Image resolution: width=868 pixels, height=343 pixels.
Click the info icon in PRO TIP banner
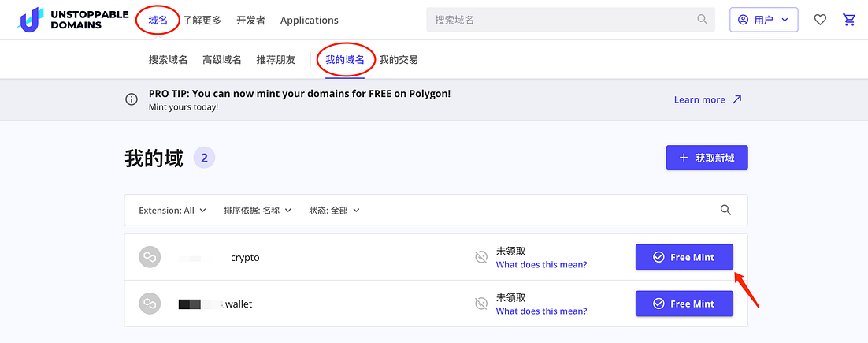tap(132, 99)
